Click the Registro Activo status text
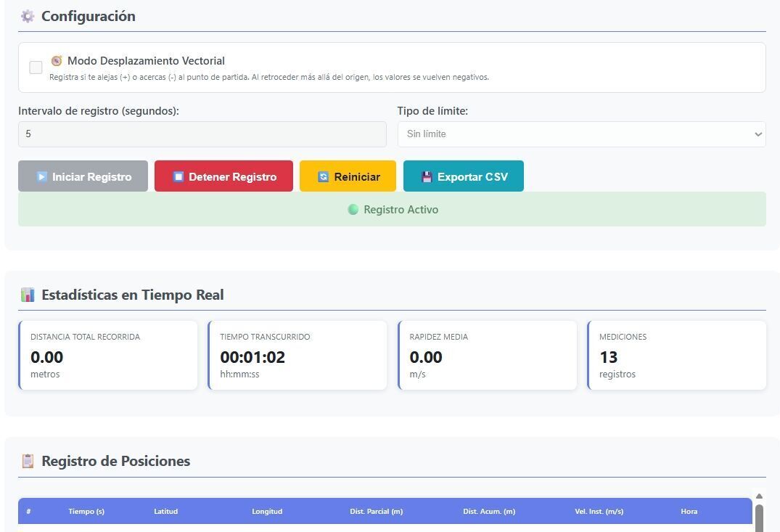Image resolution: width=780 pixels, height=532 pixels. click(x=401, y=210)
